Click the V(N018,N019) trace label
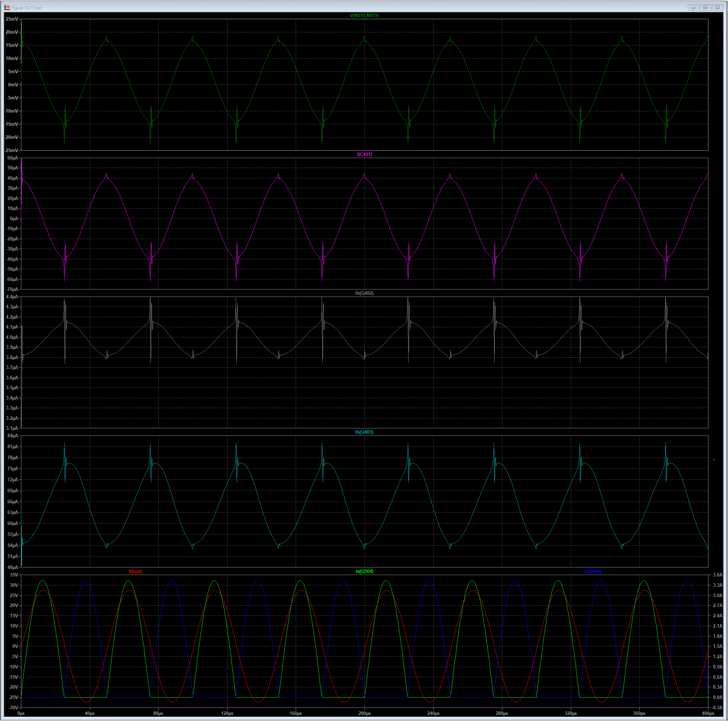728x721 pixels. tap(364, 15)
